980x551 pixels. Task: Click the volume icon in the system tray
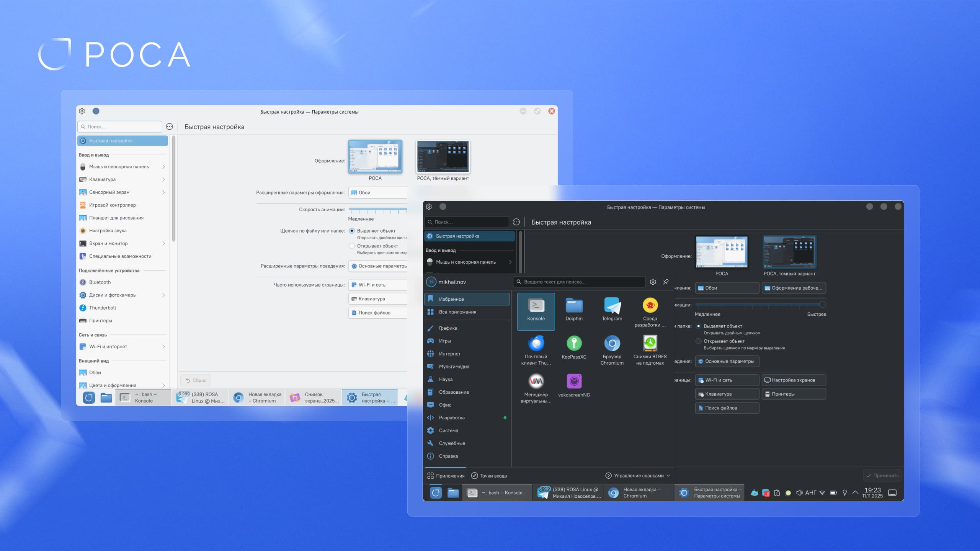(799, 492)
